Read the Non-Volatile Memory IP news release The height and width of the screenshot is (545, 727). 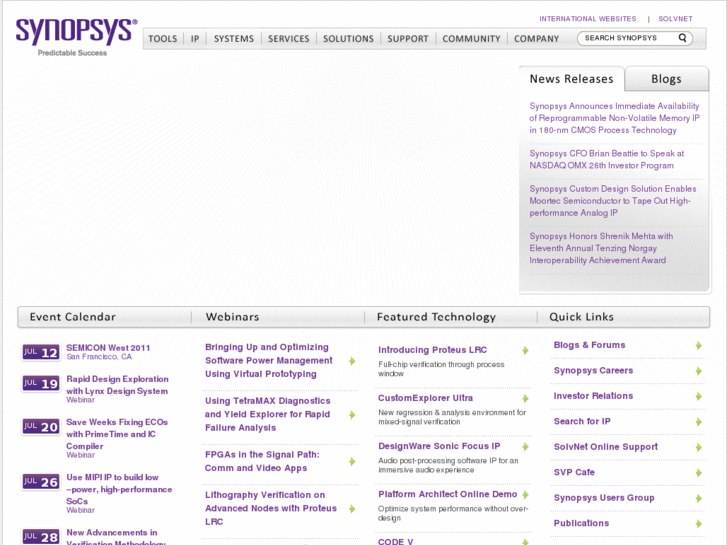pos(614,118)
